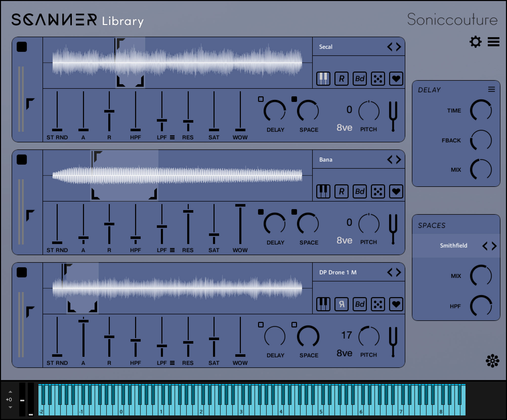Open LPF filter menu on Bana layer
Image resolution: width=507 pixels, height=420 pixels.
tap(172, 250)
